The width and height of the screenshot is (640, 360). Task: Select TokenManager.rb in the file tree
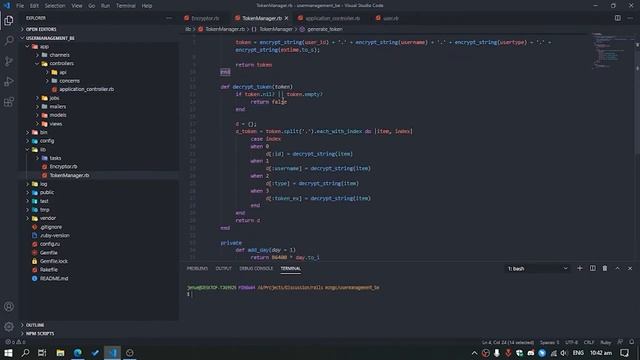tap(69, 176)
